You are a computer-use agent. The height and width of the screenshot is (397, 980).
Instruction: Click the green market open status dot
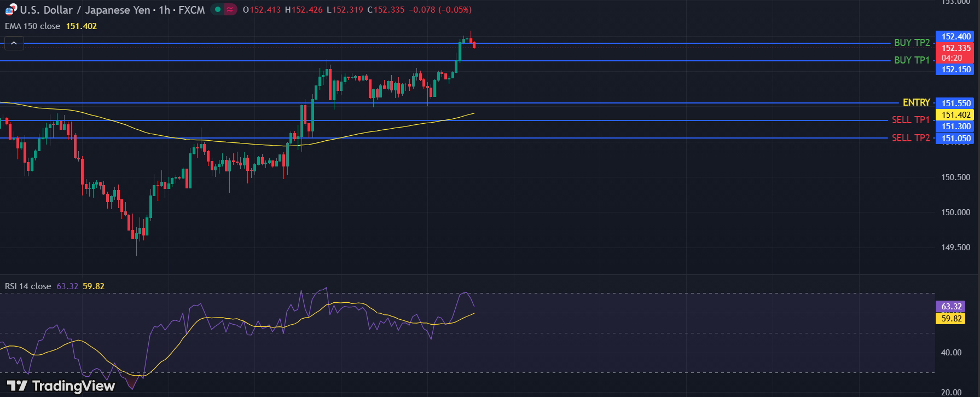(x=218, y=9)
